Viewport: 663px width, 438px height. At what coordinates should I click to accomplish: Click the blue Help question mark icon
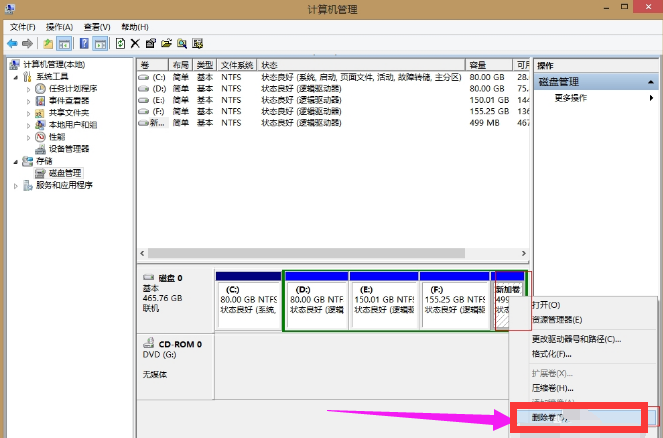click(x=84, y=44)
